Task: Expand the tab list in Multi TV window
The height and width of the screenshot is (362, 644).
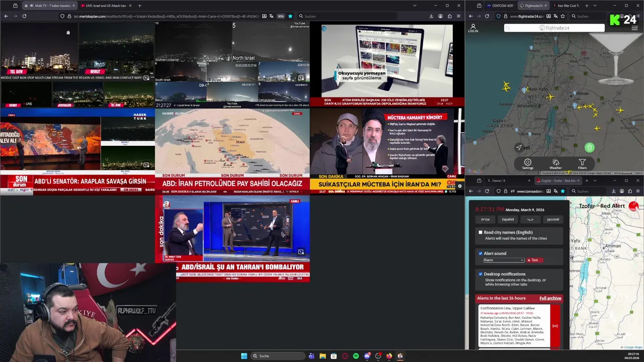Action: pyautogui.click(x=415, y=6)
